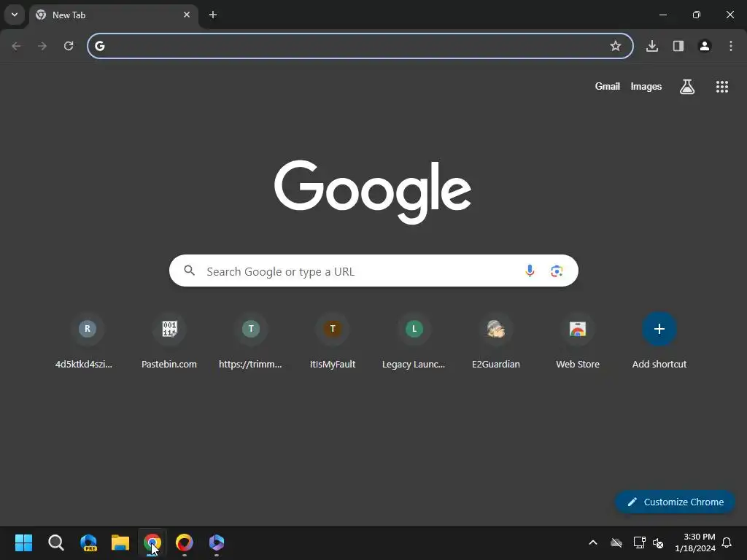Open the E2Guardian shortcut
Image resolution: width=747 pixels, height=560 pixels.
point(496,341)
